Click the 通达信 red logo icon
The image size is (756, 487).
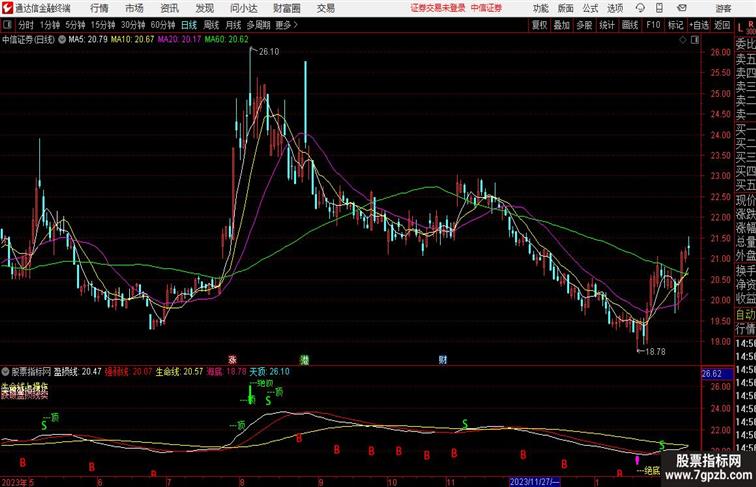pos(7,8)
